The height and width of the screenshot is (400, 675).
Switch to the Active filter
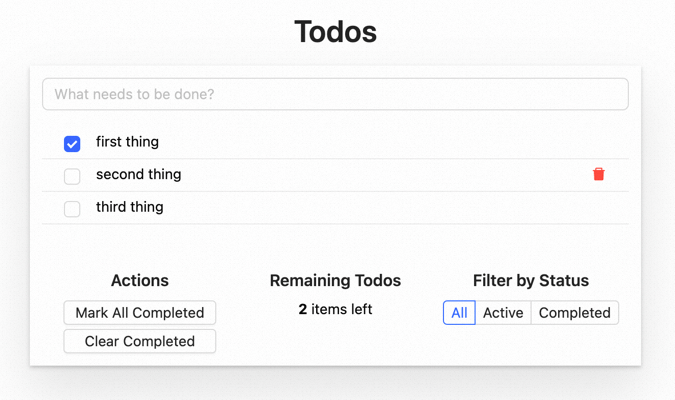503,313
